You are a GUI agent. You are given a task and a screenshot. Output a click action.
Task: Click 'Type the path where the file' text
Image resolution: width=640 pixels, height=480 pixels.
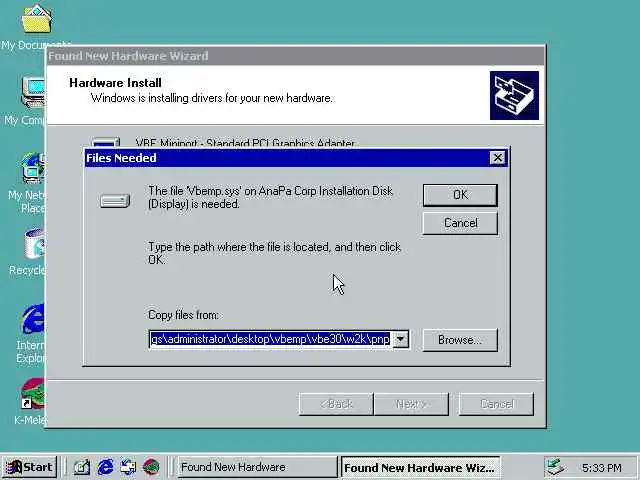[274, 253]
